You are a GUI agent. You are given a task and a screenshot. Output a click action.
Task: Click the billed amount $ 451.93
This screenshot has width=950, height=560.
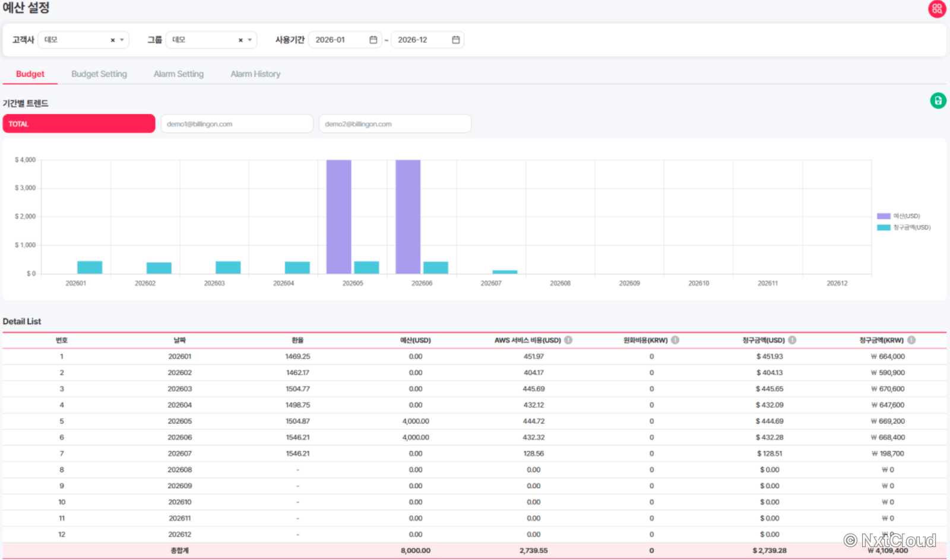[x=769, y=357]
